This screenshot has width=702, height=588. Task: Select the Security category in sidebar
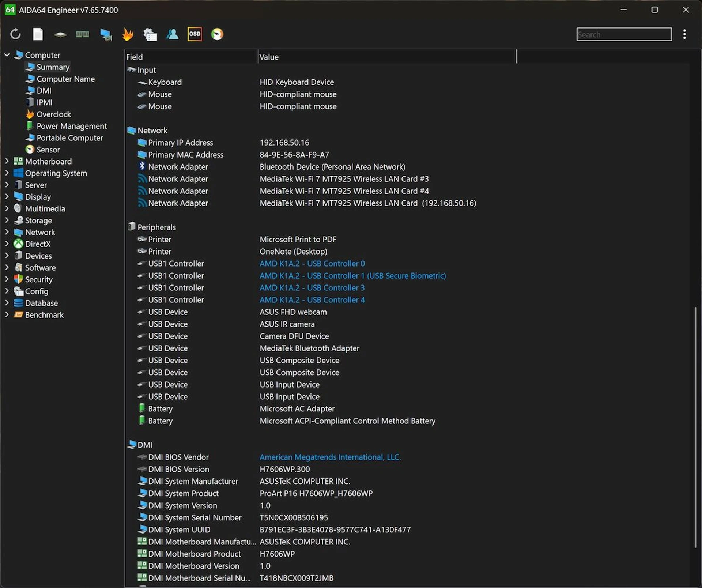[33, 279]
